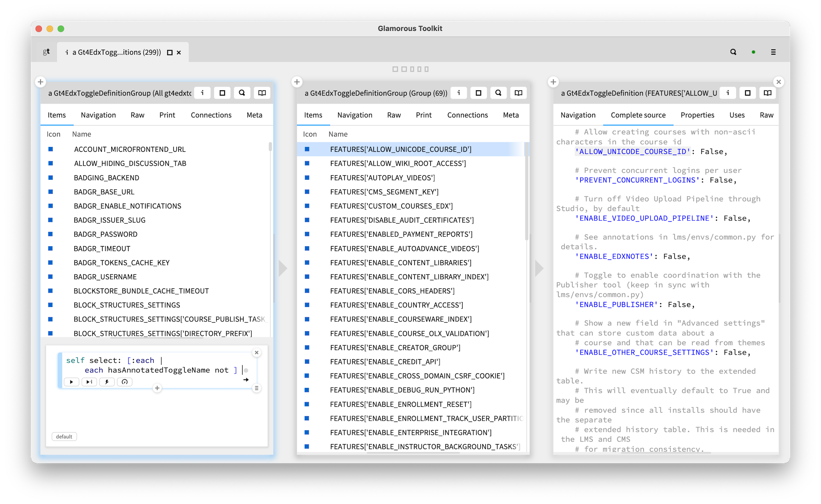Maximize the Gt4EdxTogg...itions tab square icon
Screen dimensions: 821x504
click(170, 53)
